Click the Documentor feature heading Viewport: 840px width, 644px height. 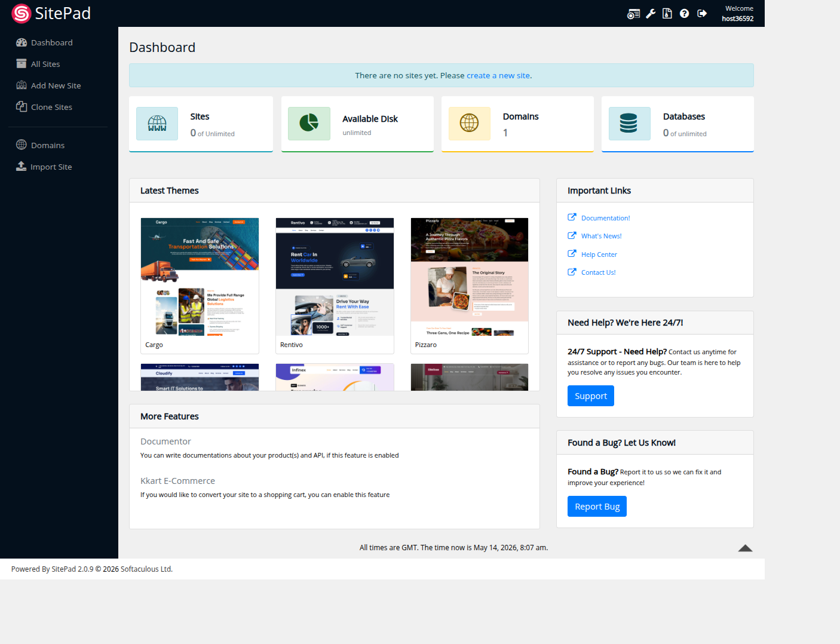pos(165,441)
